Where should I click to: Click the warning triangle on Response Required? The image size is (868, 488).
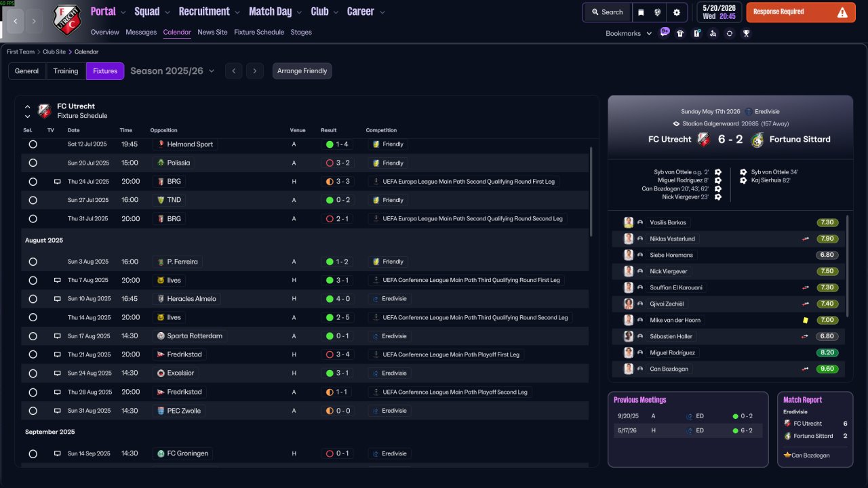(x=842, y=12)
